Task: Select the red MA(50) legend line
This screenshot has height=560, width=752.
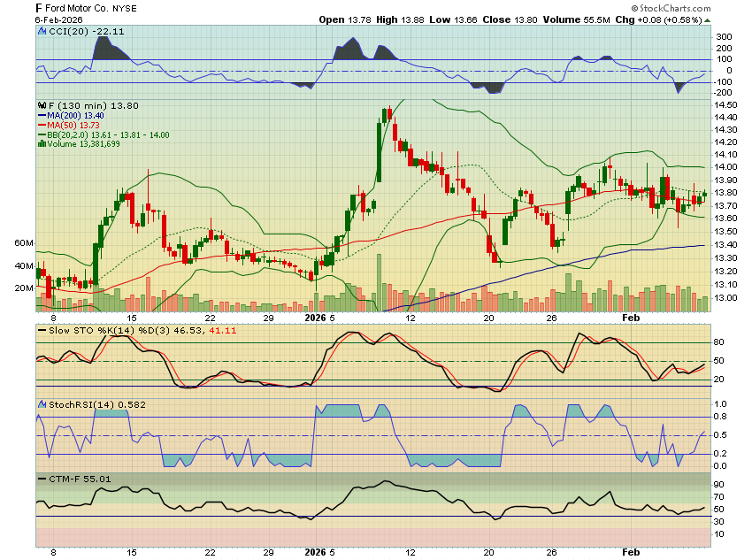Action: tap(42, 125)
